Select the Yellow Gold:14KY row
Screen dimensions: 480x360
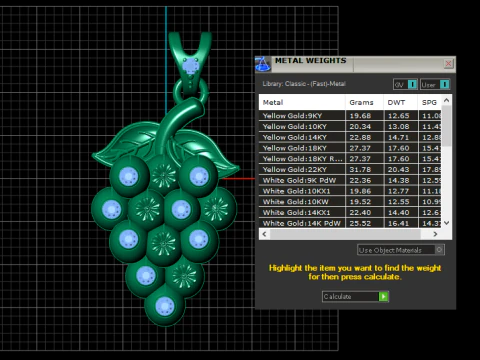pos(350,137)
